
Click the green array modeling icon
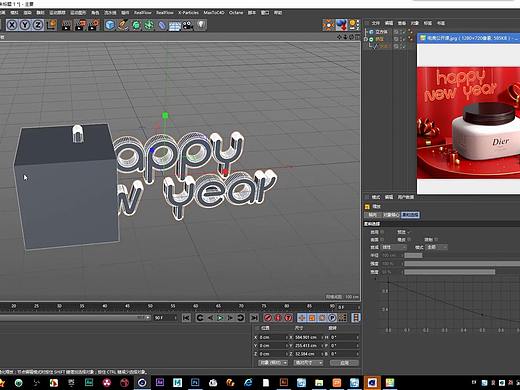pos(149,25)
